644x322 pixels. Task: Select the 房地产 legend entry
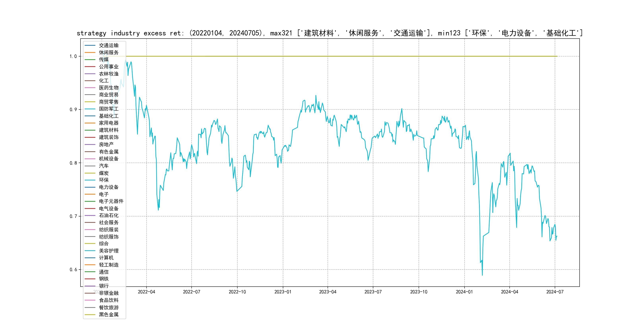pyautogui.click(x=106, y=145)
